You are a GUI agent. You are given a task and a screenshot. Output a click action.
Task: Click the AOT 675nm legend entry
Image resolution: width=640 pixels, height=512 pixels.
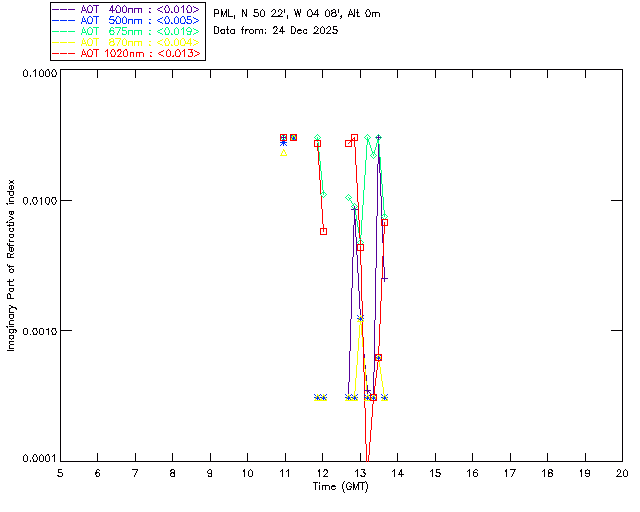coord(127,31)
